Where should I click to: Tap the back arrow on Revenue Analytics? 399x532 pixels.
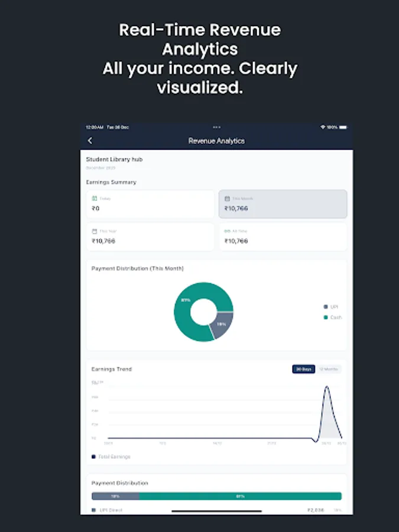click(x=90, y=141)
